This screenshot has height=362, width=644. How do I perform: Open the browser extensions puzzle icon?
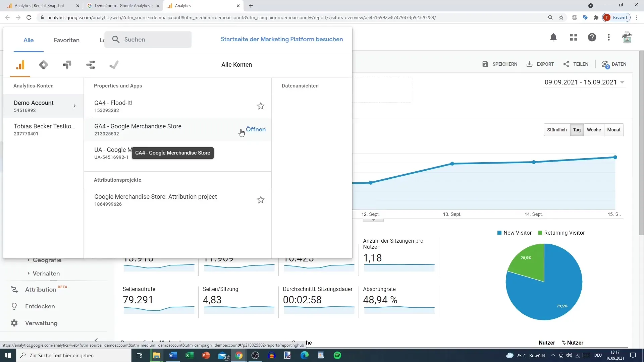[596, 17]
